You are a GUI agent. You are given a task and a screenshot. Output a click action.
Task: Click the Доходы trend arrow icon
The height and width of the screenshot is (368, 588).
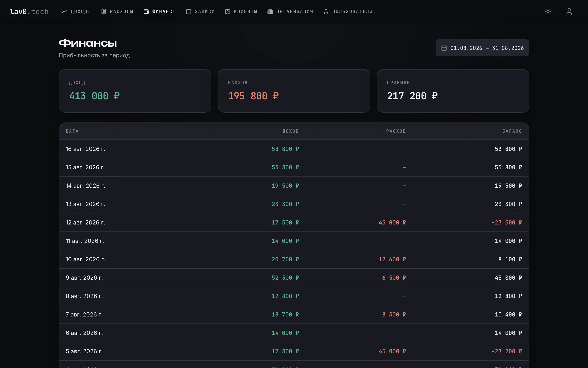point(65,11)
